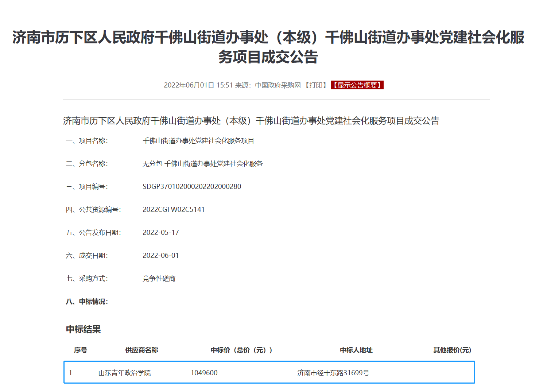Click the 供应商名称 column header

click(x=141, y=350)
